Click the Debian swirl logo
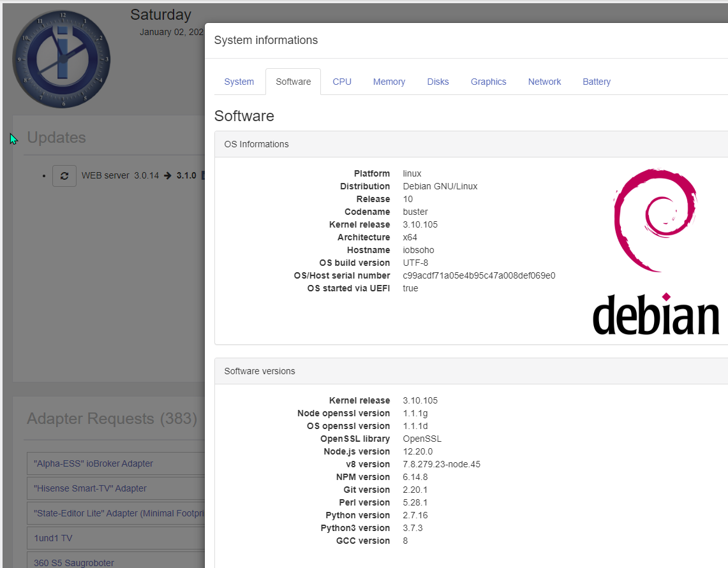Image resolution: width=728 pixels, height=568 pixels. [655, 220]
